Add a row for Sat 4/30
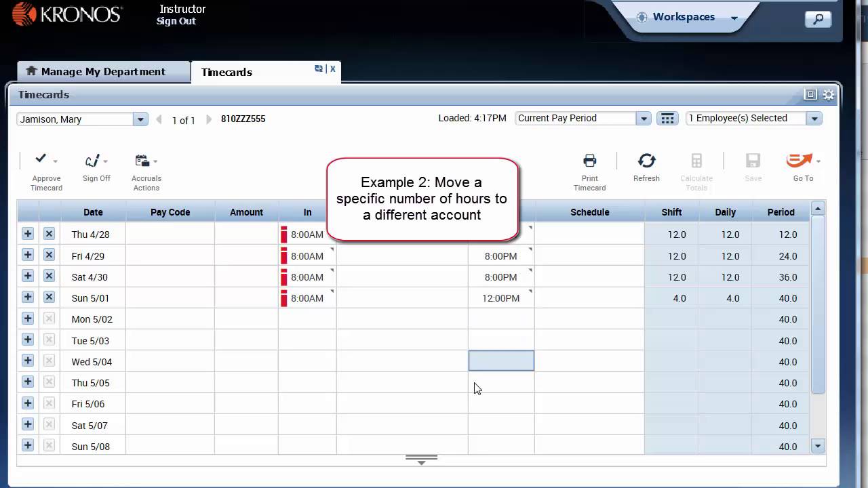This screenshot has height=488, width=868. [28, 276]
